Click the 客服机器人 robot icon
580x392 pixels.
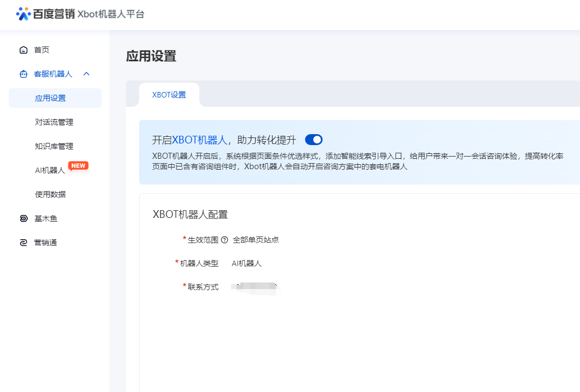(x=24, y=74)
